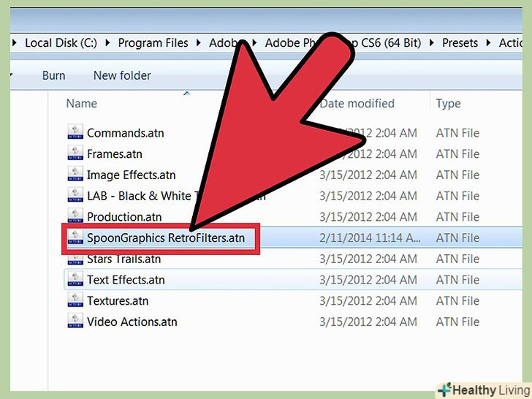
Task: Click the Video Actions.atn file icon
Action: (x=75, y=321)
